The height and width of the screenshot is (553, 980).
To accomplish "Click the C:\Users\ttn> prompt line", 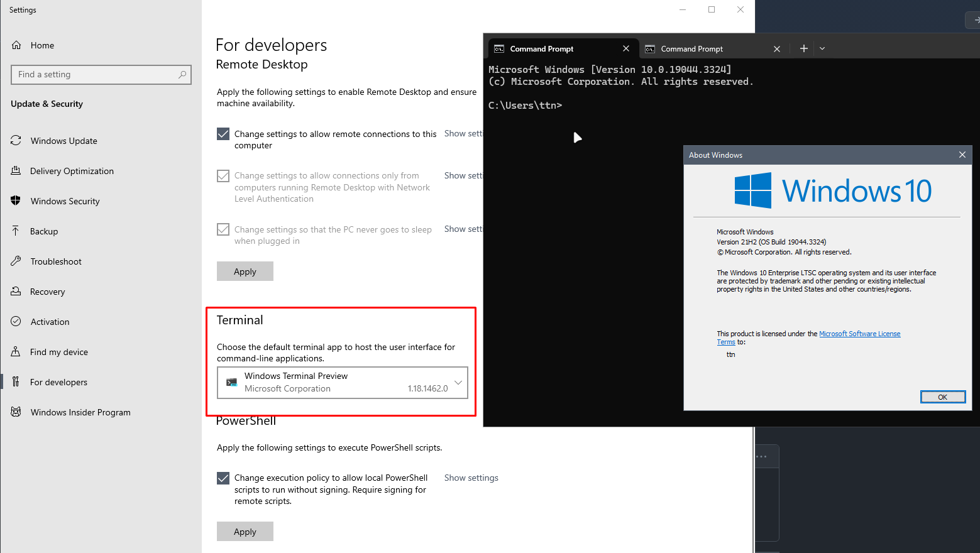I will coord(525,106).
